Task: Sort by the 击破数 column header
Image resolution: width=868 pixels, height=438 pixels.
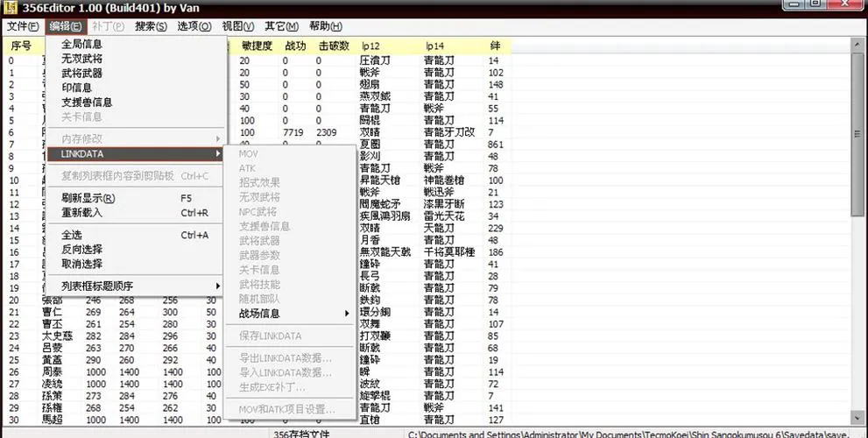Action: point(334,46)
